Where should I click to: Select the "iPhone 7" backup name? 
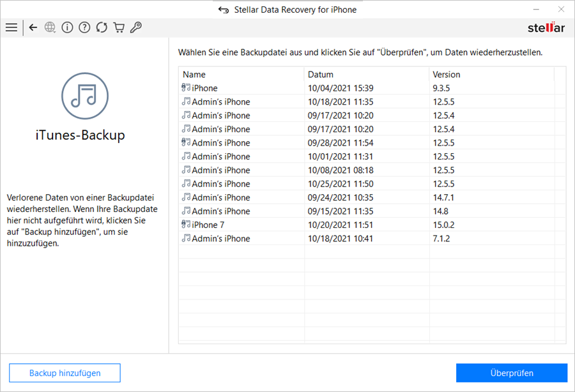pos(208,225)
